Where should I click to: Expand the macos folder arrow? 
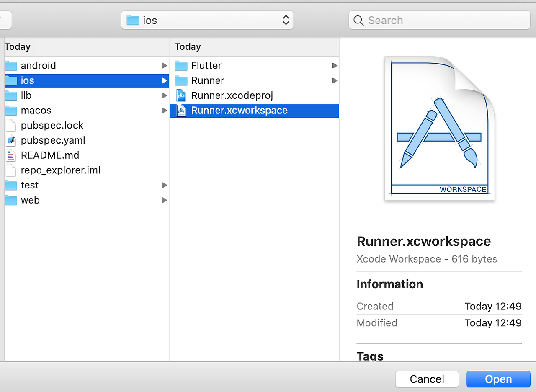(x=164, y=111)
